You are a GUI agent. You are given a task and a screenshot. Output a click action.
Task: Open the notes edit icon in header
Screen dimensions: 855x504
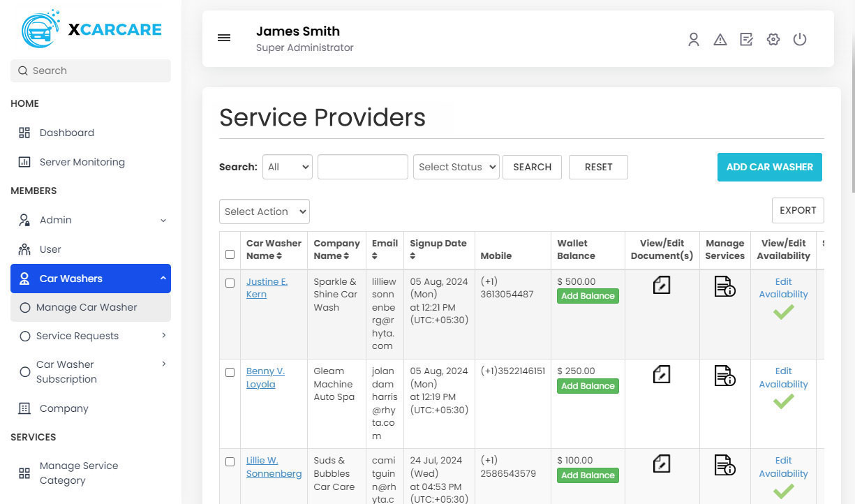747,40
